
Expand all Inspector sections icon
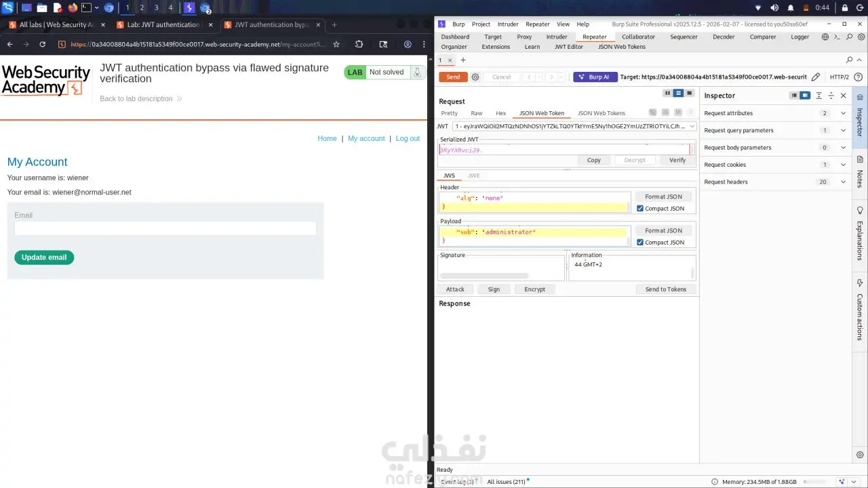tap(819, 96)
